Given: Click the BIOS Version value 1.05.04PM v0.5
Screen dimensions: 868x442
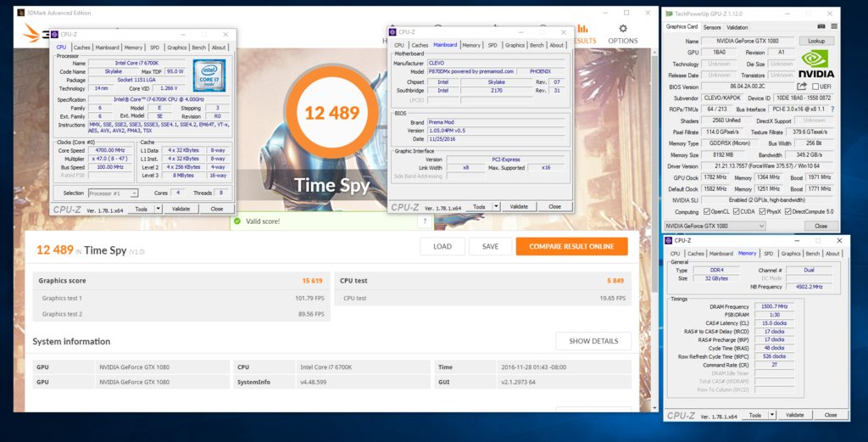Looking at the screenshot, I should click(496, 131).
